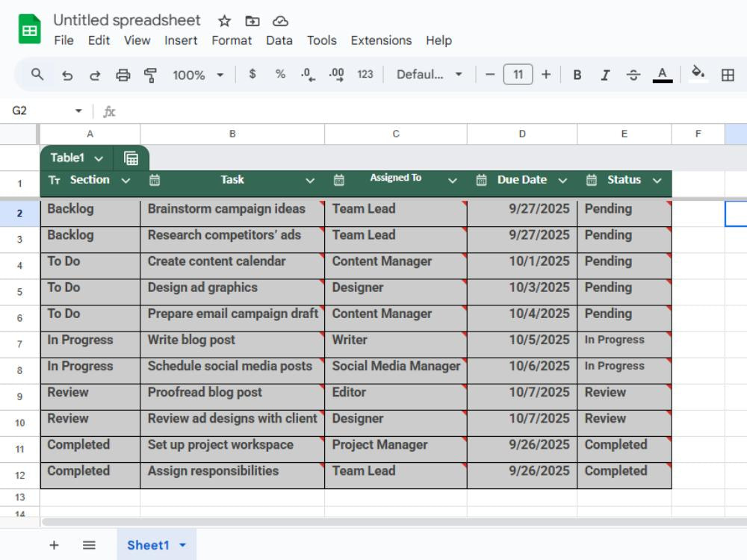Screen dimensions: 747x560
Task: Toggle bold formatting
Action: (577, 75)
